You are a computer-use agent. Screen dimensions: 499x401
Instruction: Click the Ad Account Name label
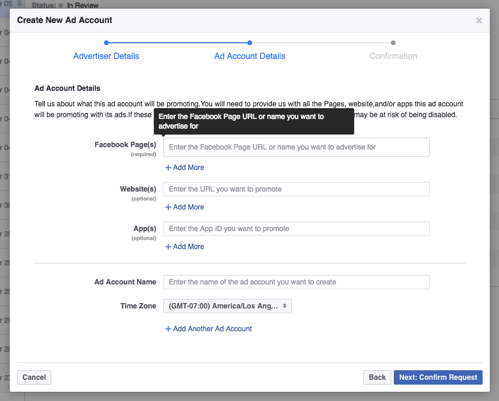click(125, 282)
